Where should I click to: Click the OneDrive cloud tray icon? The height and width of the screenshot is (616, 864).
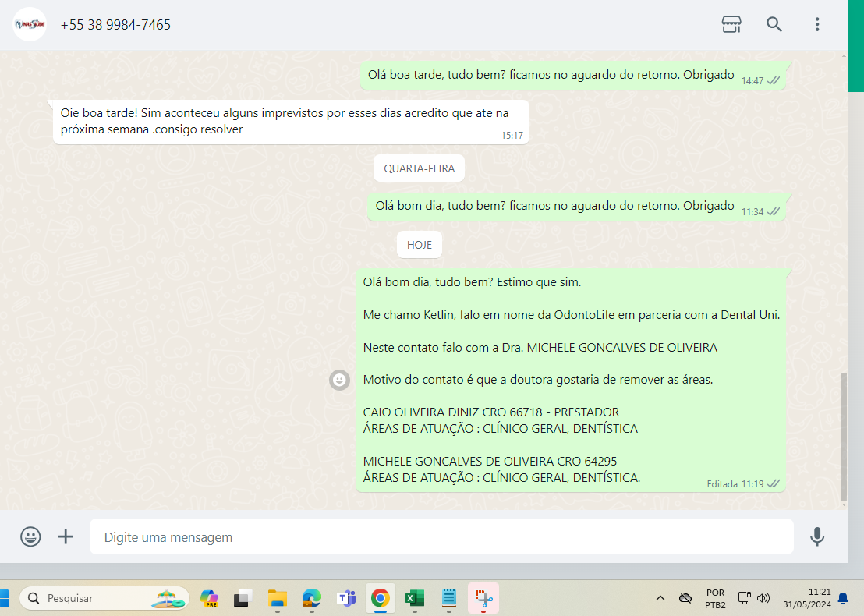click(x=685, y=598)
